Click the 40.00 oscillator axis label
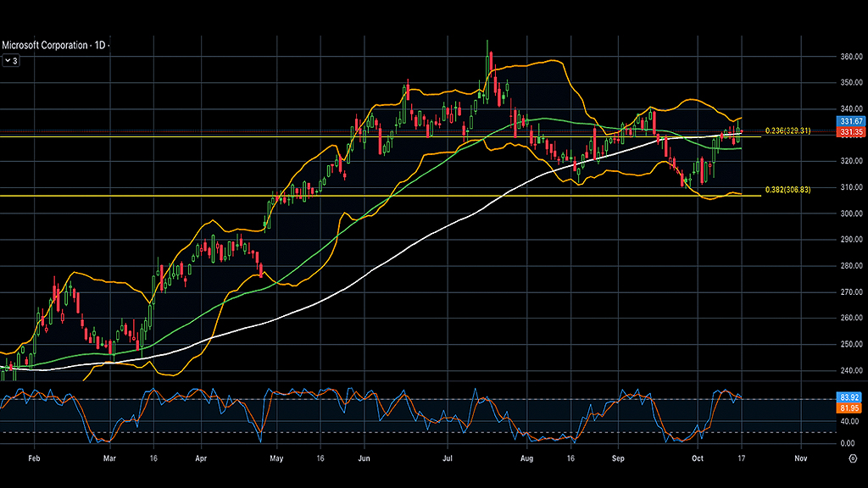Screen dimensions: 868x488 point(849,422)
